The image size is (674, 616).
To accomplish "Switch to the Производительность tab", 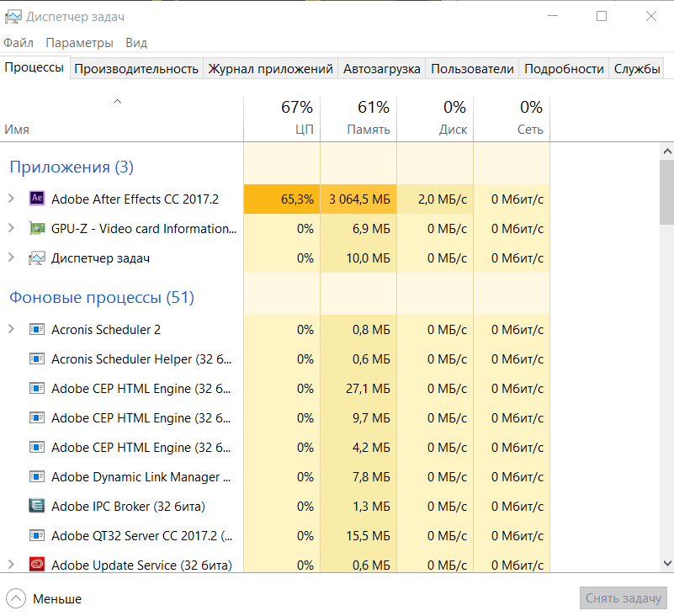I will pyautogui.click(x=136, y=69).
